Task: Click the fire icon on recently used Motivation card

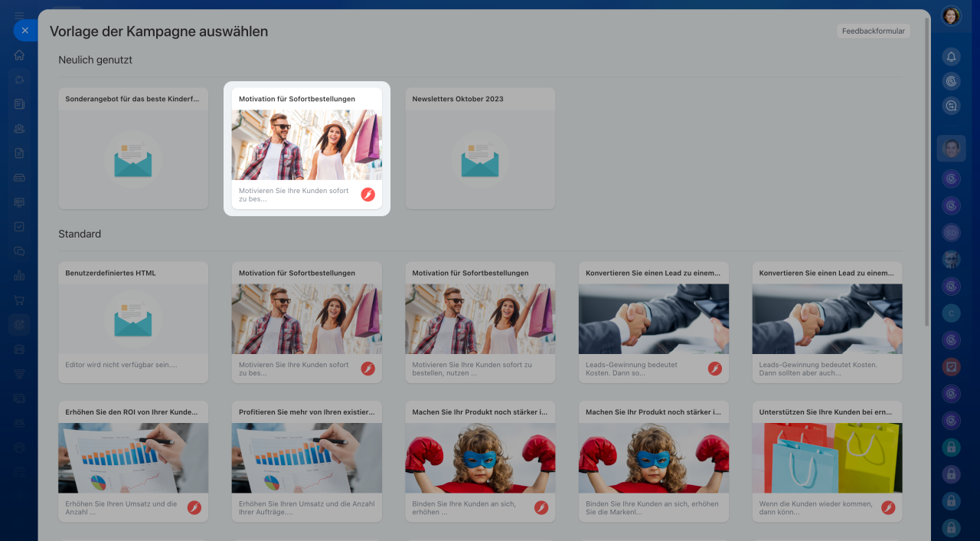Action: tap(368, 195)
